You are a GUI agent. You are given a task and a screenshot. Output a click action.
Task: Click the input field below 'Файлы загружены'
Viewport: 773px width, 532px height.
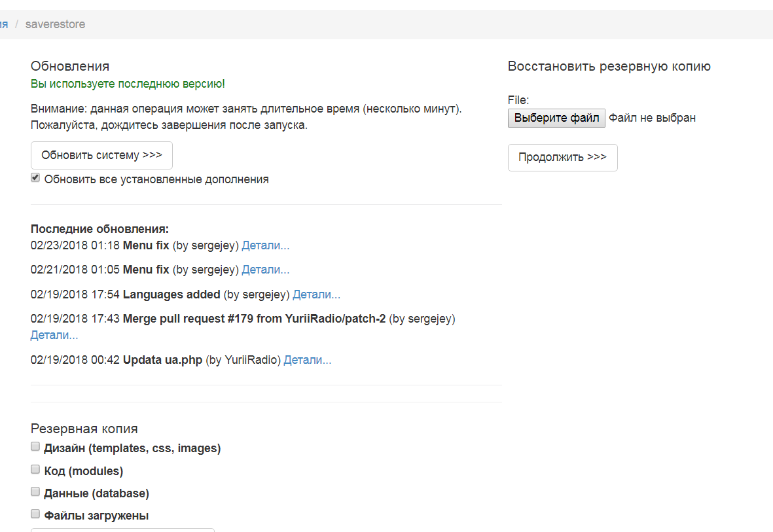click(122, 529)
